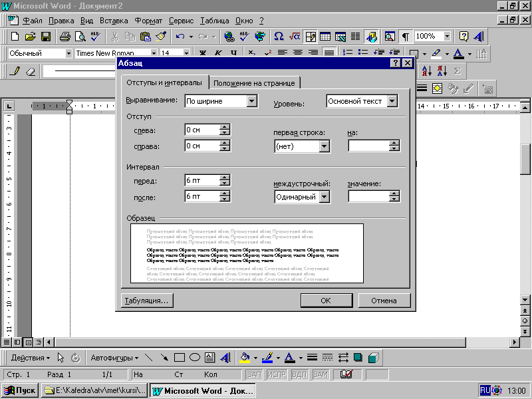The image size is (532, 399).
Task: Click the Insert Table icon
Action: pyautogui.click(x=325, y=37)
